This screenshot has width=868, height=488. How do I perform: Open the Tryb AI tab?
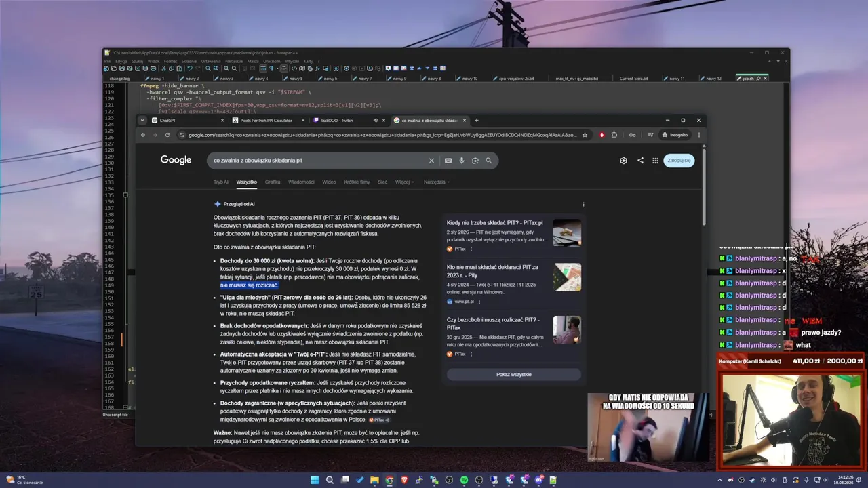click(x=221, y=182)
